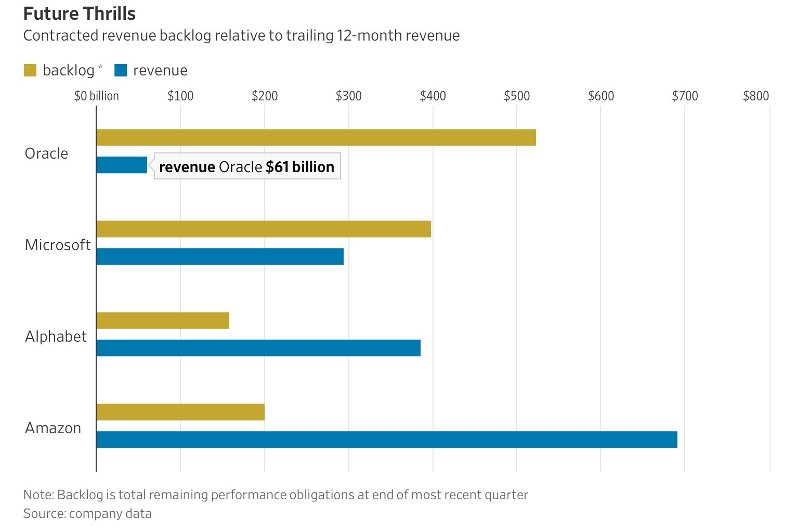Click the Future Thrills chart title
This screenshot has width=797, height=532.
click(x=80, y=14)
